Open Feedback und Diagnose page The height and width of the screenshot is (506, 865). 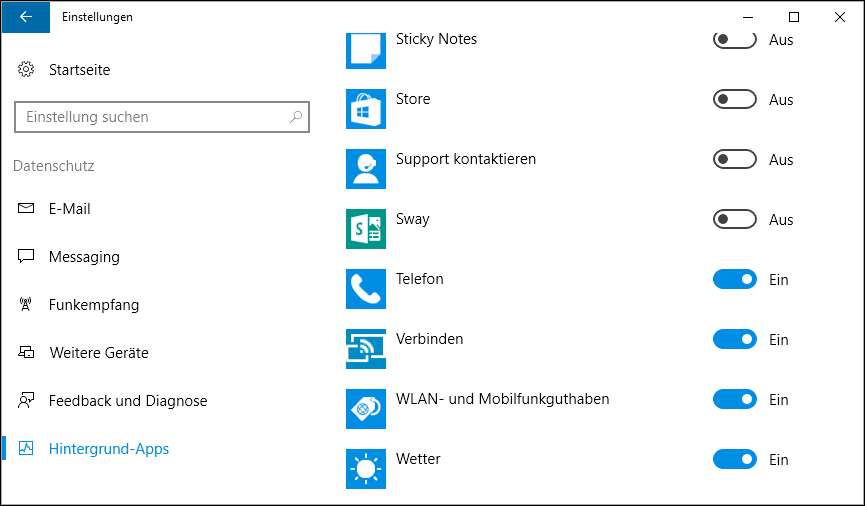127,401
